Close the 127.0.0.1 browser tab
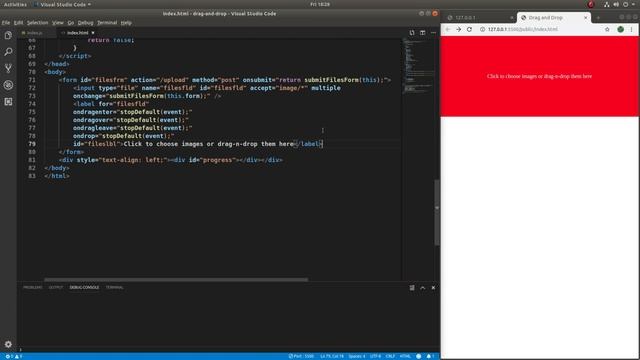Viewport: 640px width, 360px height. tap(512, 18)
